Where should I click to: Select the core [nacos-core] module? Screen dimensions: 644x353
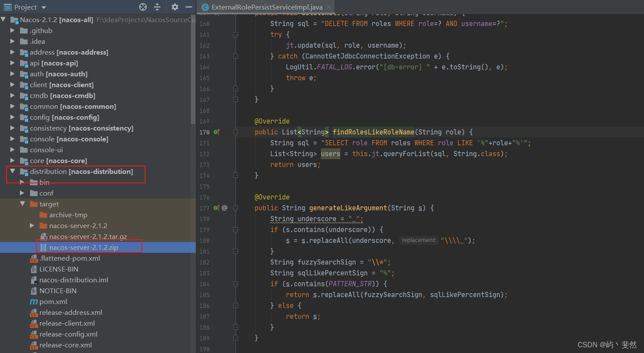click(58, 160)
